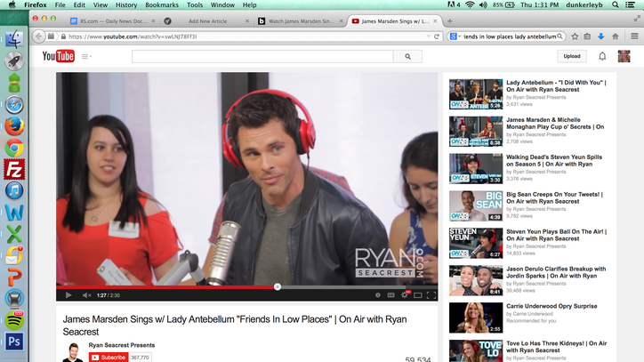Click the video progress scrubber handle
This screenshot has height=362, width=644.
[x=278, y=286]
